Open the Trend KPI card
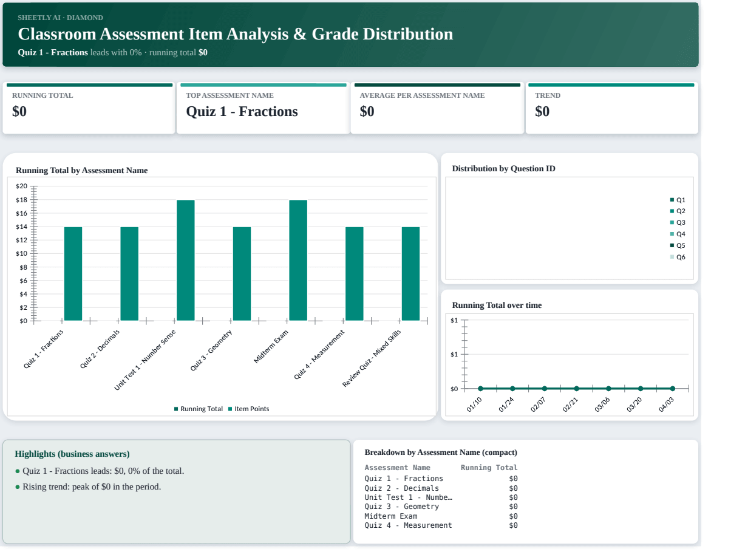745x560 pixels. [611, 108]
